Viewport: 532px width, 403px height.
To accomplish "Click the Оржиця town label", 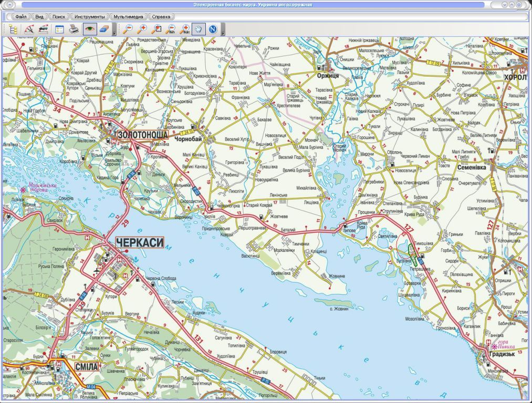I will (328, 76).
